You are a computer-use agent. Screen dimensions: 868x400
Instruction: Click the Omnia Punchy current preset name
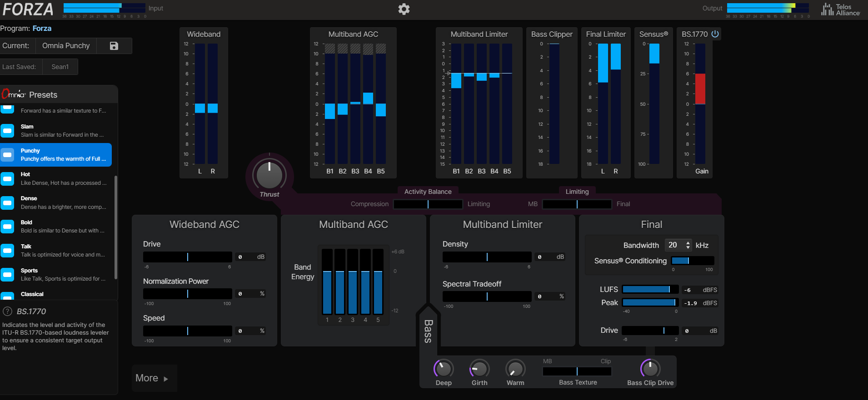point(66,46)
